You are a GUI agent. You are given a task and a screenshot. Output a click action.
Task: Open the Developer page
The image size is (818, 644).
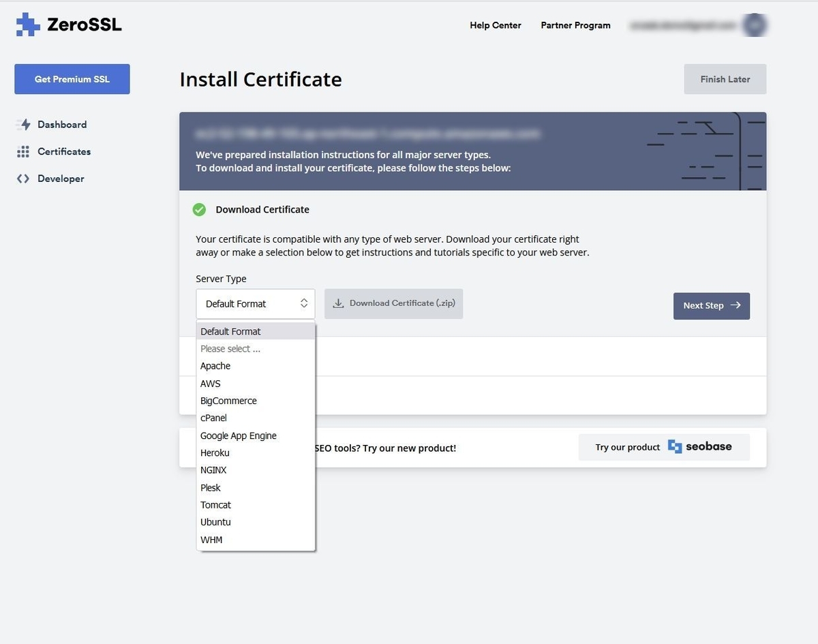click(x=61, y=179)
